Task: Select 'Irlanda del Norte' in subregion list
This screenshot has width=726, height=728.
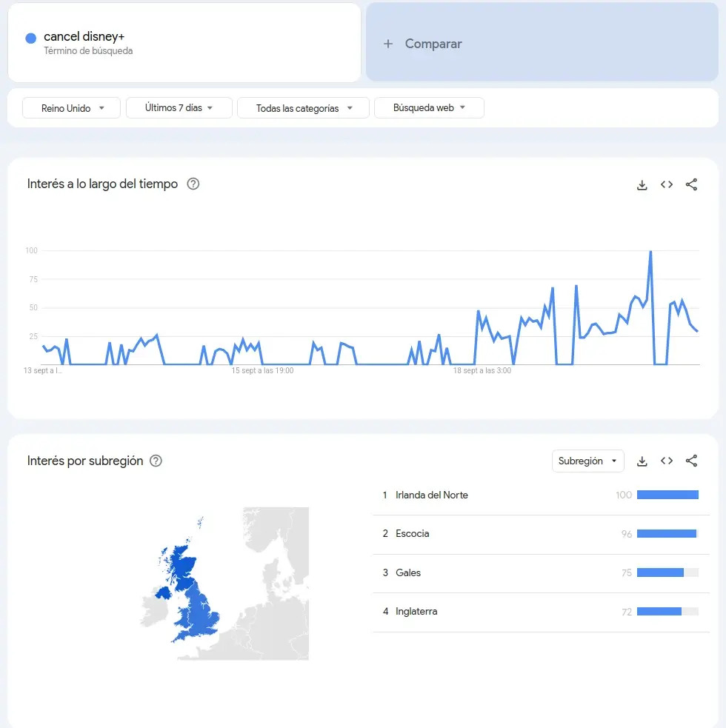Action: pyautogui.click(x=432, y=495)
